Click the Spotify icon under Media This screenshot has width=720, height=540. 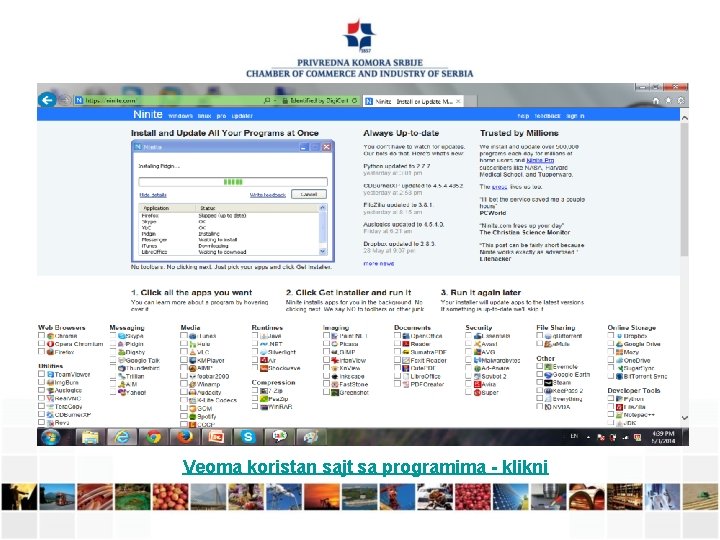(193, 416)
